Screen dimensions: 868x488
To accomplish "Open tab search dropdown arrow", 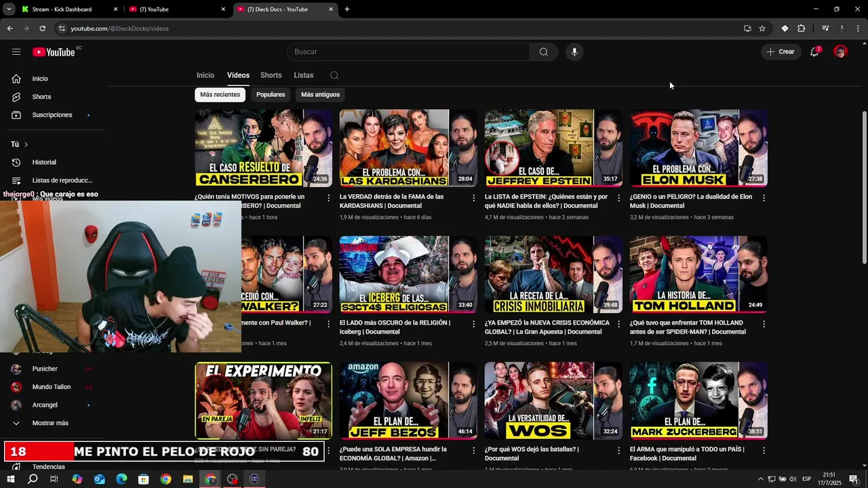I will [9, 9].
